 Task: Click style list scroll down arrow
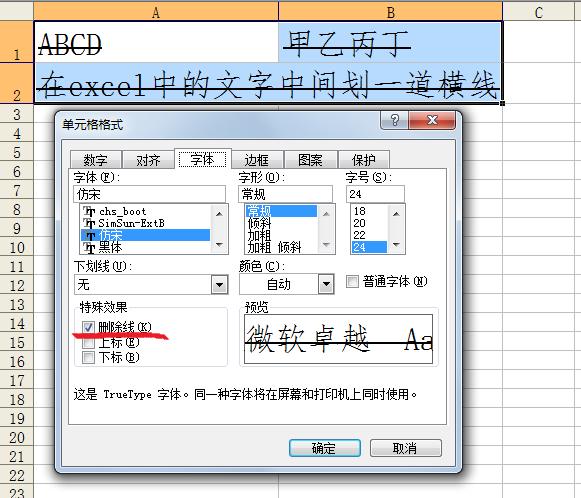tap(326, 245)
